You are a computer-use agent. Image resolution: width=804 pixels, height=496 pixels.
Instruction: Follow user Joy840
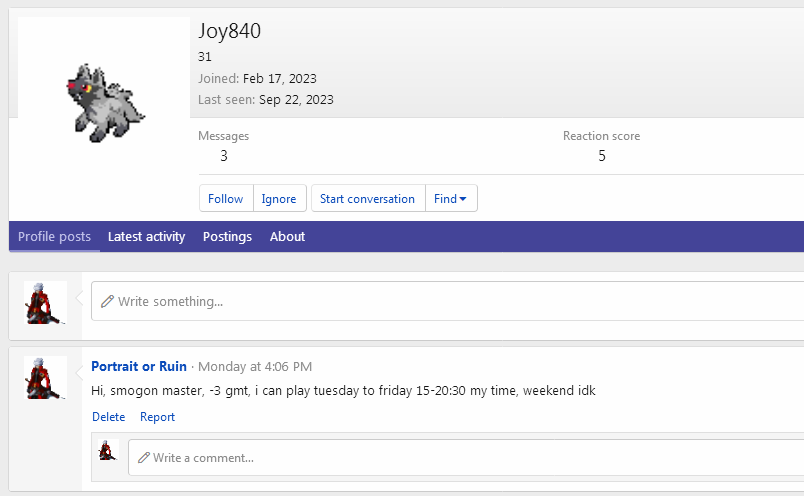tap(226, 199)
